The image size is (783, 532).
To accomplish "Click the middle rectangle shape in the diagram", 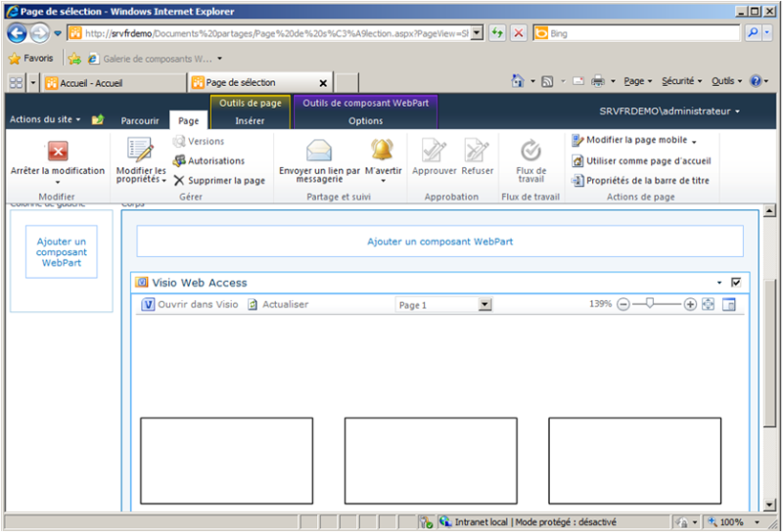I will pyautogui.click(x=431, y=461).
